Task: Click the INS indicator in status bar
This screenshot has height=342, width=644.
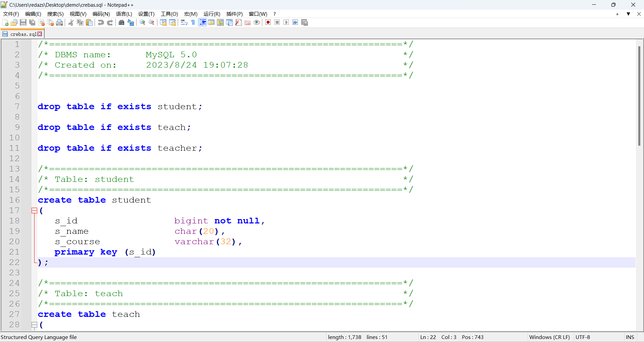Action: 630,337
